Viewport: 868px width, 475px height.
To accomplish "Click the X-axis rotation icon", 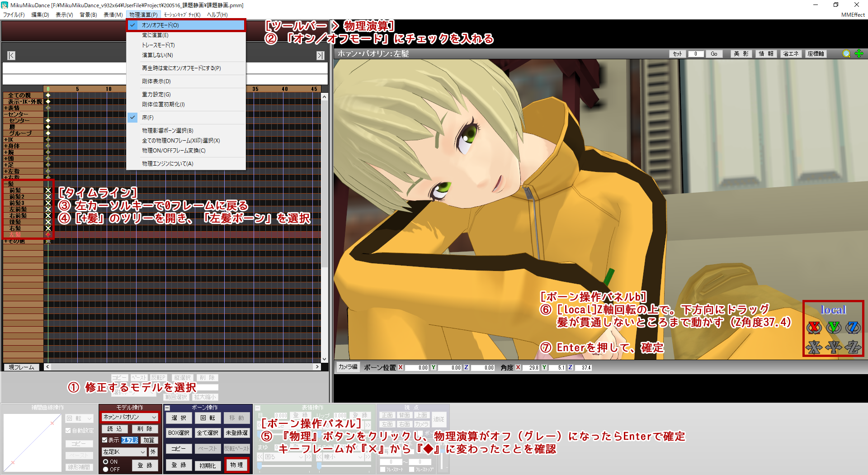I will 814,327.
